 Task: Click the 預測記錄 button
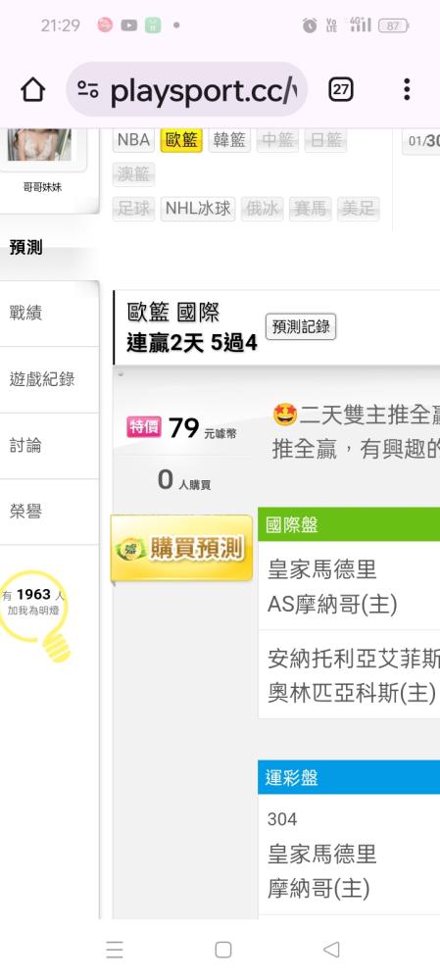tap(301, 327)
